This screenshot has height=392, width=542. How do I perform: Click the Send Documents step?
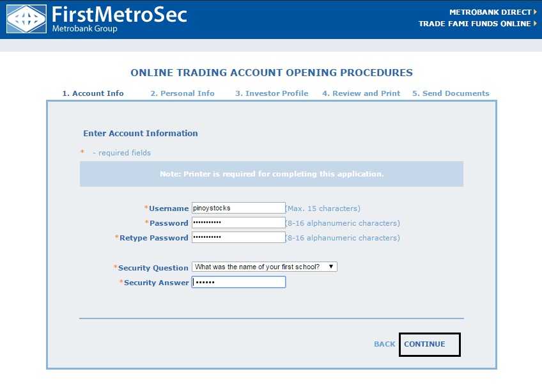point(451,93)
